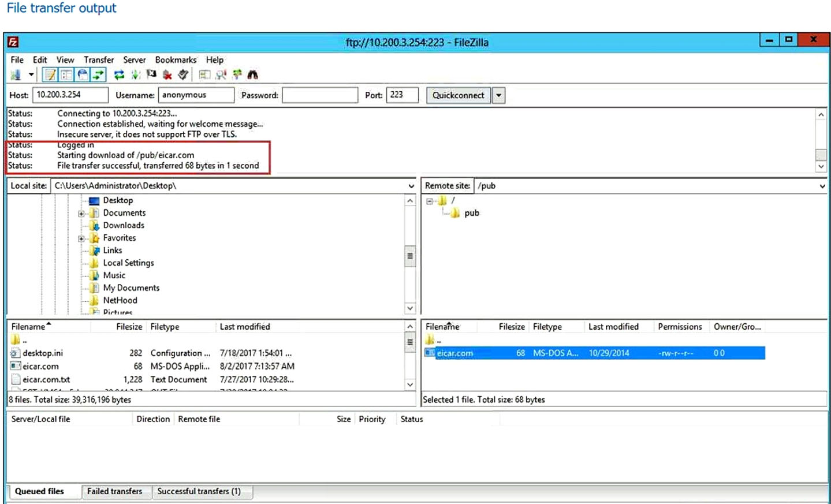
Task: Expand the Documents folder tree node
Action: click(81, 214)
